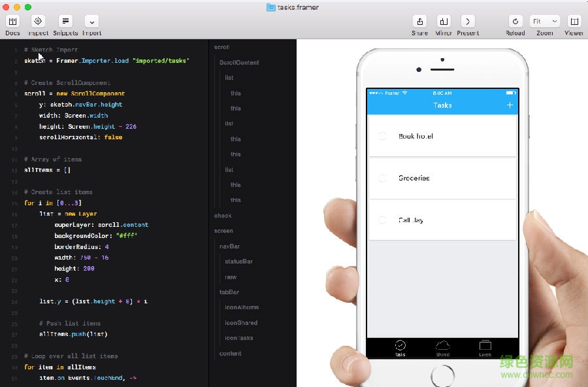
Task: Select the navBar layer in tree
Action: coord(229,246)
